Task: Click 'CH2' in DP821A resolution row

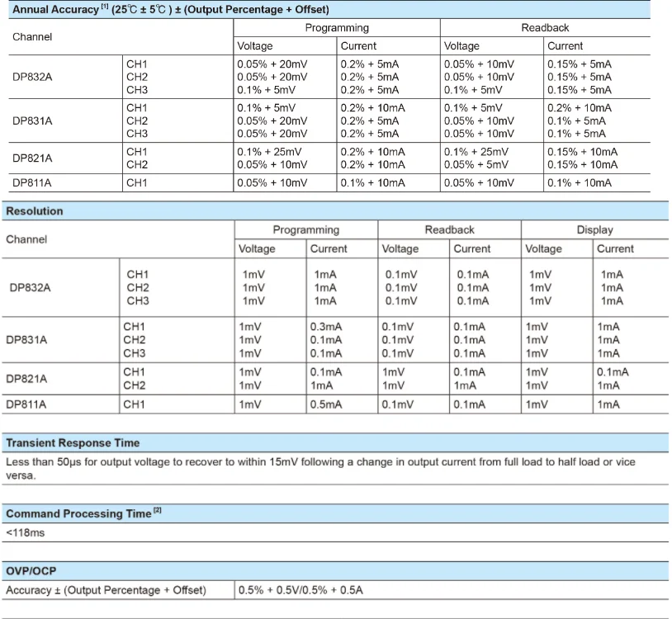Action: pyautogui.click(x=134, y=385)
